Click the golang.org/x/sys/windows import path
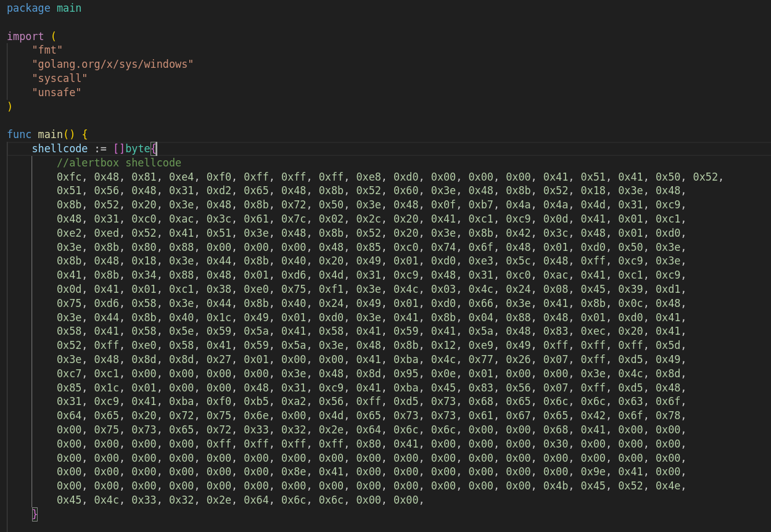This screenshot has height=532, width=771. click(113, 64)
